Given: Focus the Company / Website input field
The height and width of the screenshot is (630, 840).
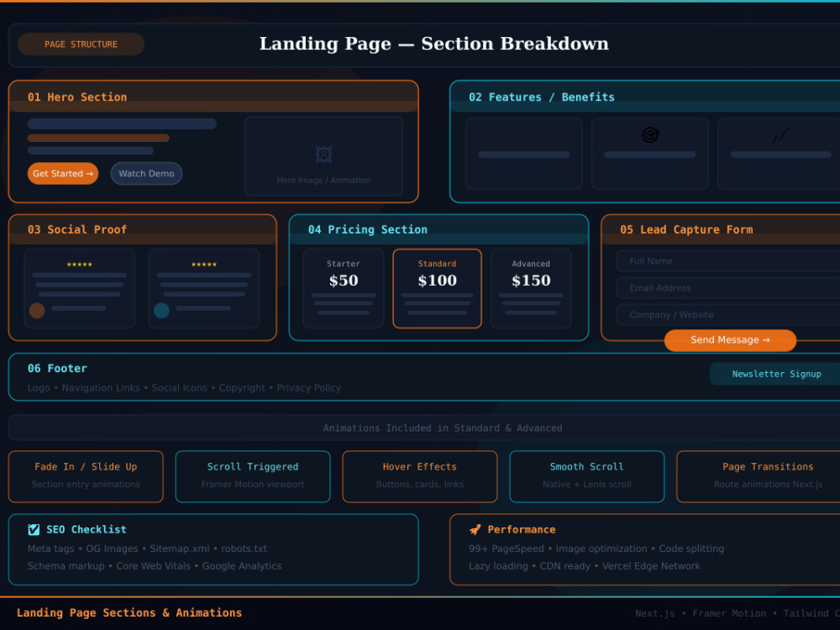Looking at the screenshot, I should pos(728,315).
